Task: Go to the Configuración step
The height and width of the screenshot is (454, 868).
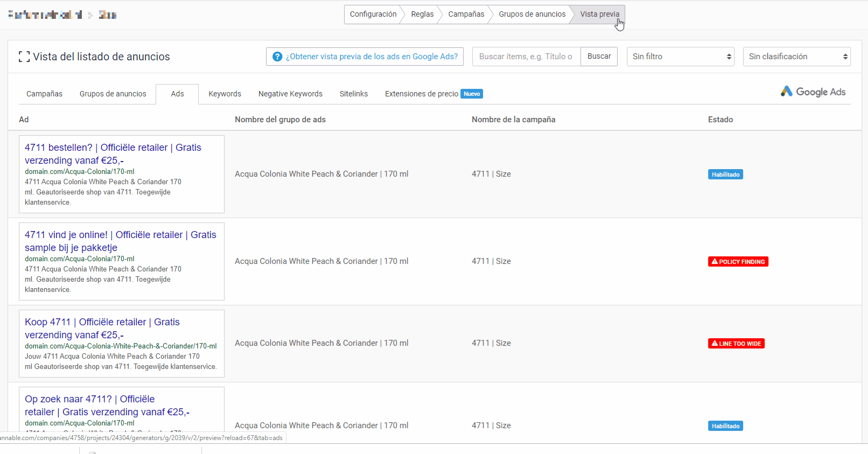Action: 373,15
